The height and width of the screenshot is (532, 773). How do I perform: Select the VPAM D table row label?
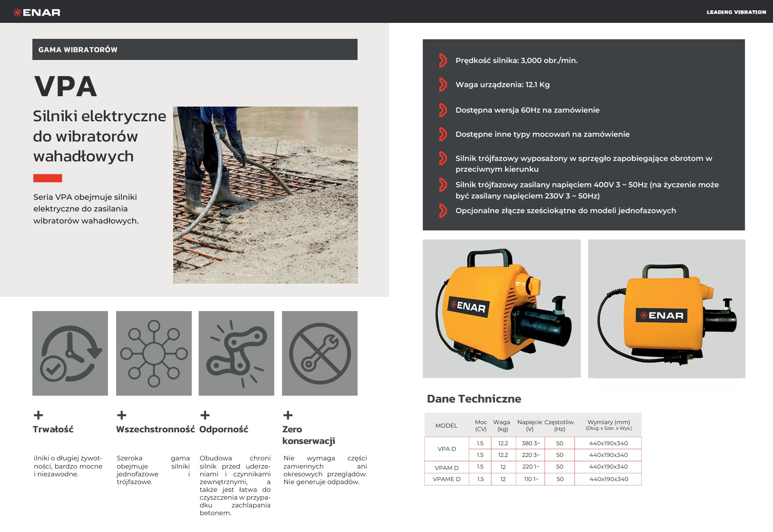tap(447, 468)
